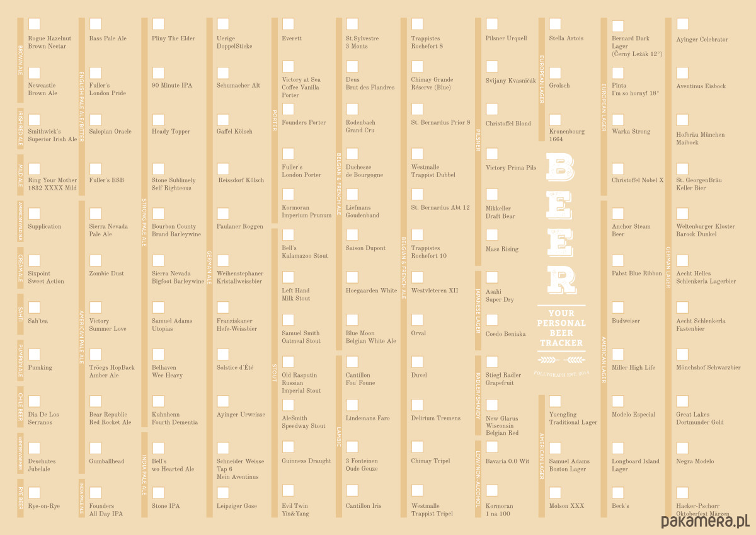Click the 'Dia De Los Serranos' name

(43, 418)
